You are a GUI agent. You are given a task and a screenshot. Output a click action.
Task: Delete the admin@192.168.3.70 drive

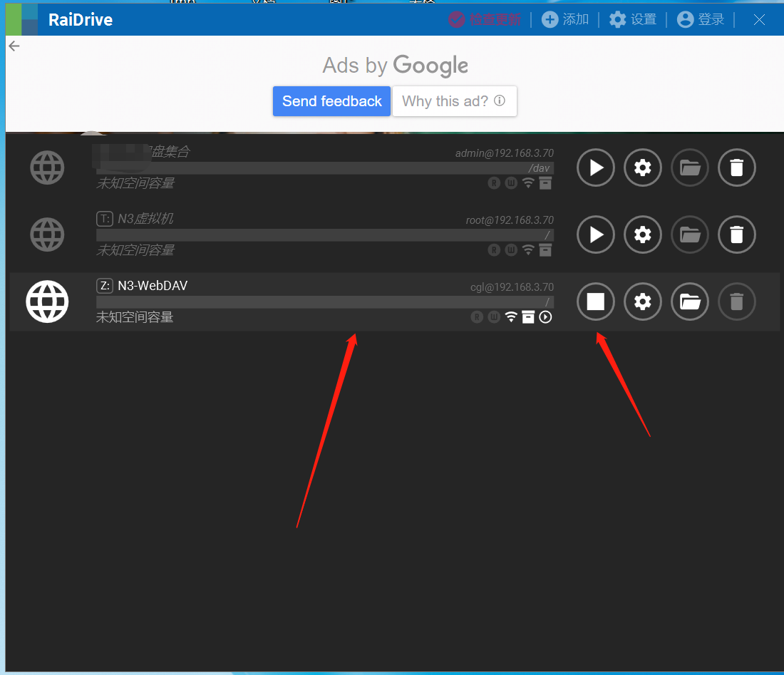coord(736,168)
